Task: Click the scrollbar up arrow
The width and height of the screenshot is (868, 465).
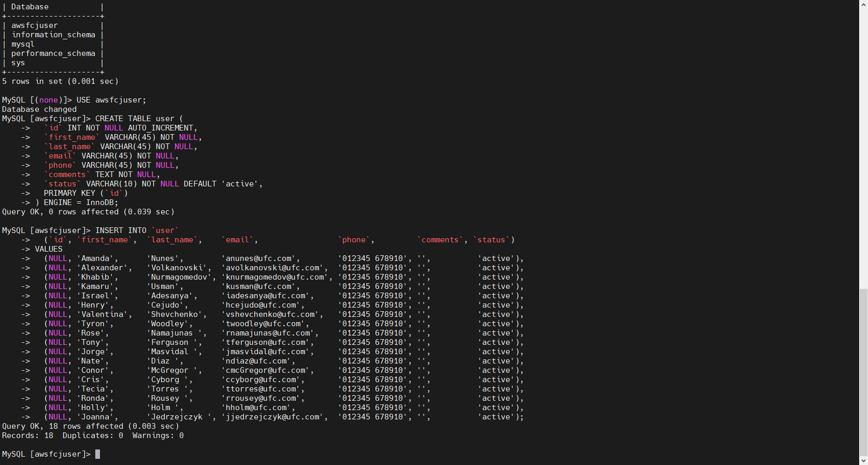Action: click(x=863, y=4)
